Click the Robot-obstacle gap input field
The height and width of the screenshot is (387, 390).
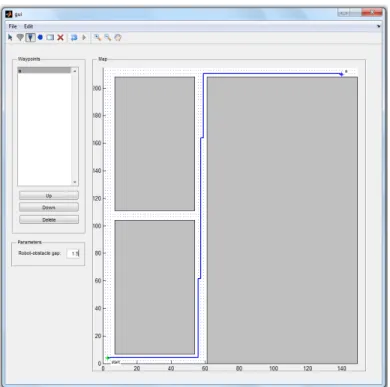(x=73, y=253)
